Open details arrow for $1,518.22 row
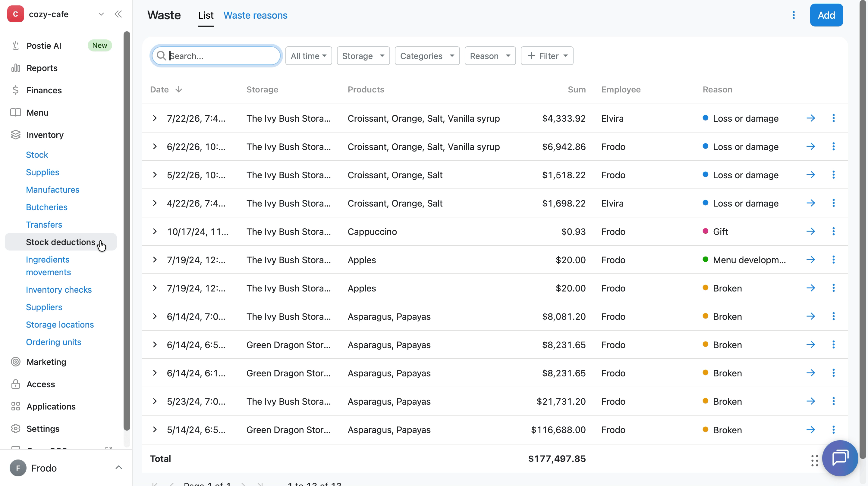 coord(810,175)
